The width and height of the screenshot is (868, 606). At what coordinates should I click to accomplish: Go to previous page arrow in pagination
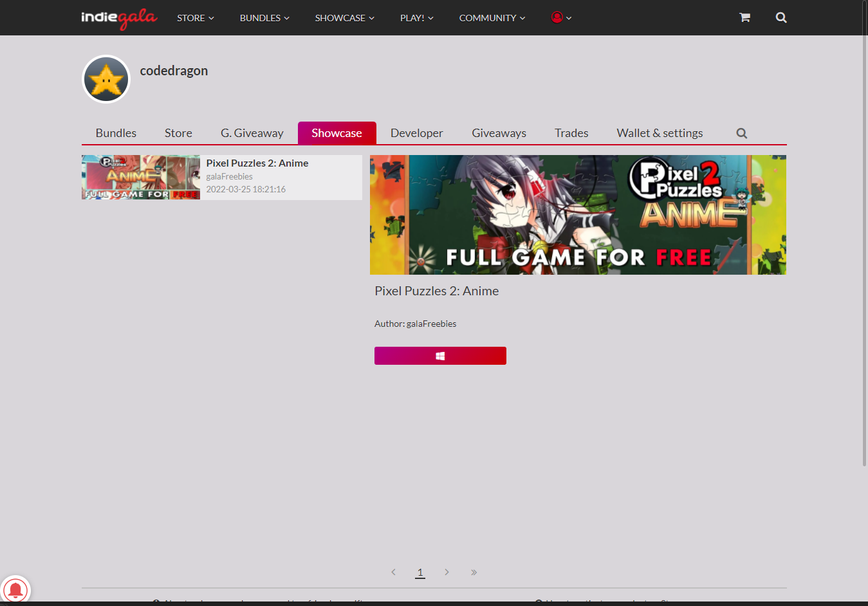(x=393, y=572)
